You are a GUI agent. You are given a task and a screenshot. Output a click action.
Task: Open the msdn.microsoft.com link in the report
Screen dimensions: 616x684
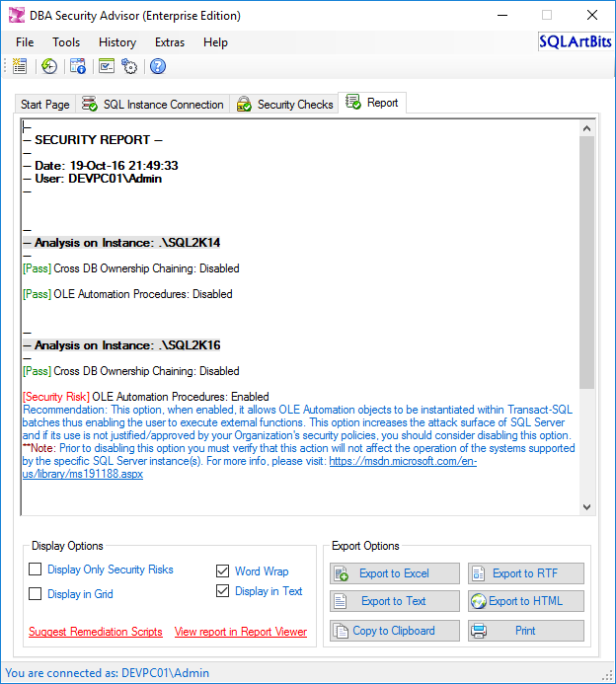click(403, 461)
